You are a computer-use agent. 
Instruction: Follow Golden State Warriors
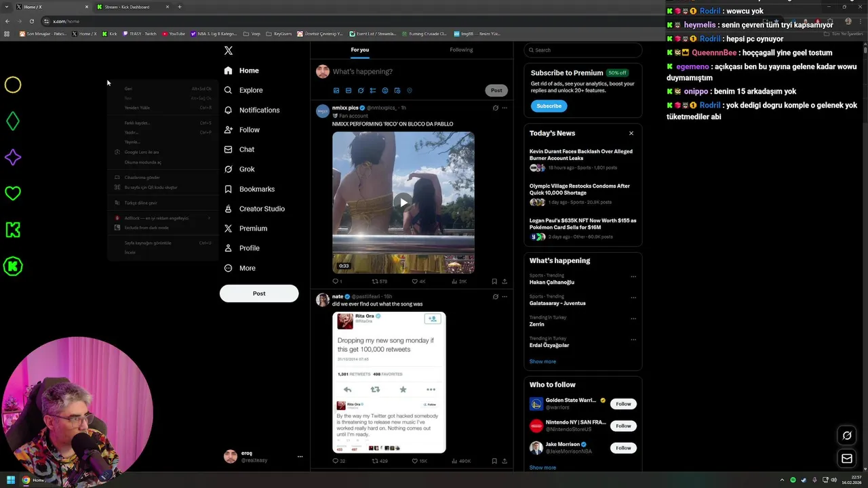[623, 404]
